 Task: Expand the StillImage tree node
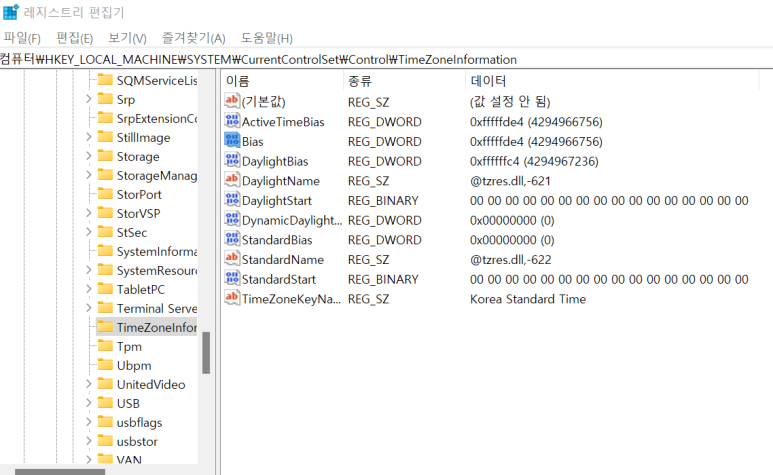click(x=89, y=137)
